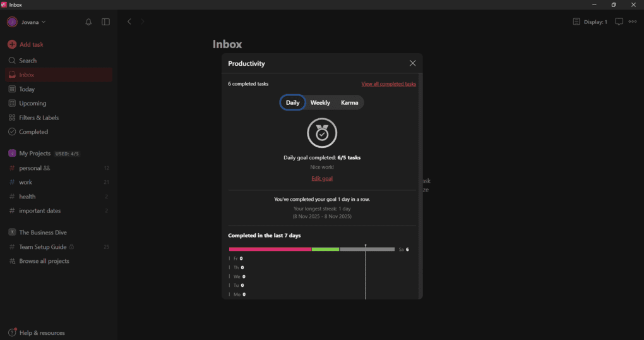Viewport: 644px width, 340px height.
Task: Click the pink segment of Saturday bar
Action: (270, 249)
